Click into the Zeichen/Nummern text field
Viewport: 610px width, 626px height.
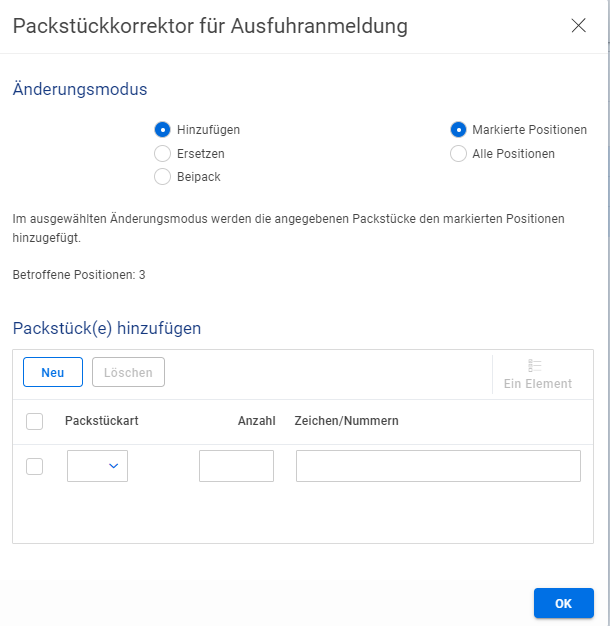[x=438, y=466]
